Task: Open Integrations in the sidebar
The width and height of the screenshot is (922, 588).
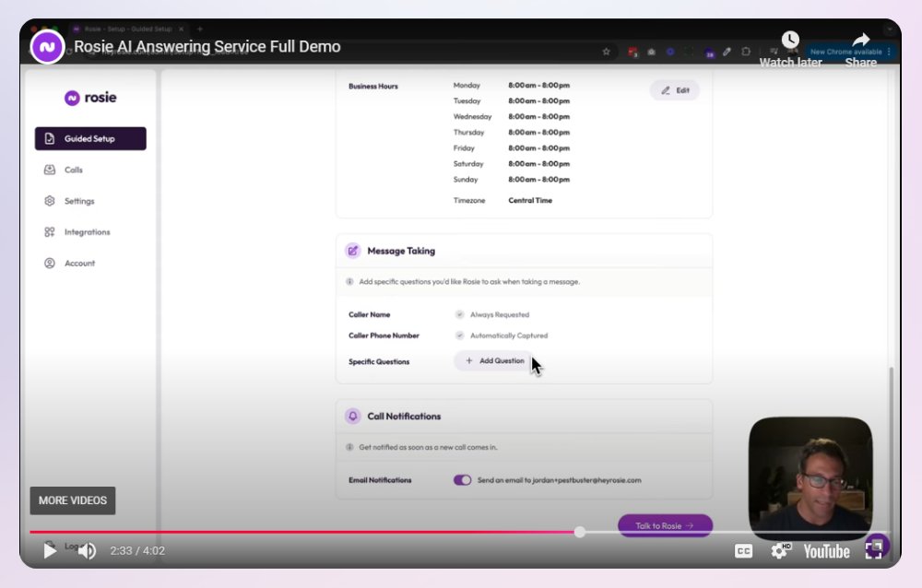Action: [x=77, y=232]
